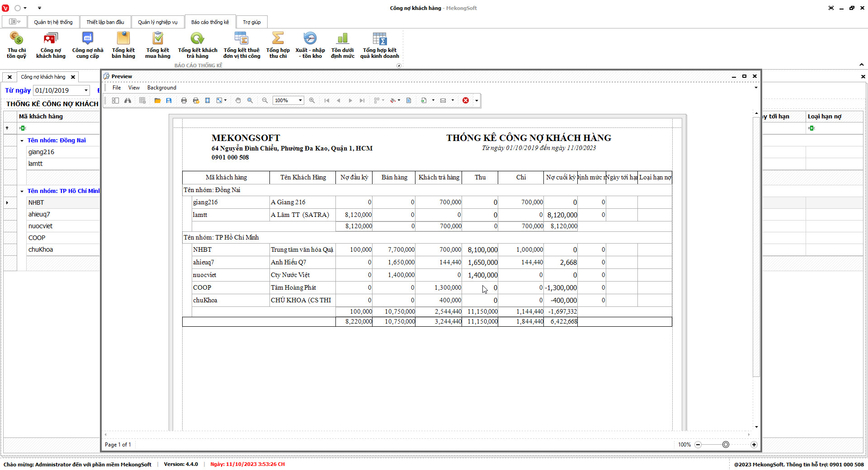The height and width of the screenshot is (470, 868).
Task: Select the giang216 customer row
Action: [x=41, y=152]
